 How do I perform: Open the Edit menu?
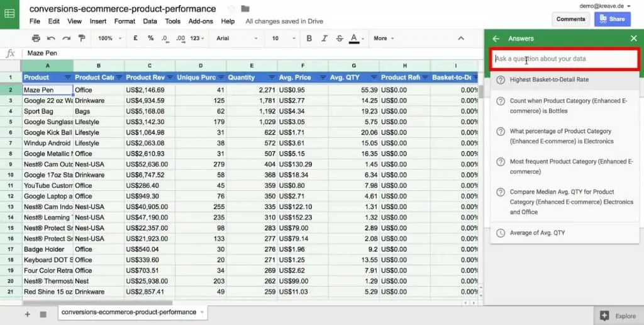pyautogui.click(x=54, y=21)
